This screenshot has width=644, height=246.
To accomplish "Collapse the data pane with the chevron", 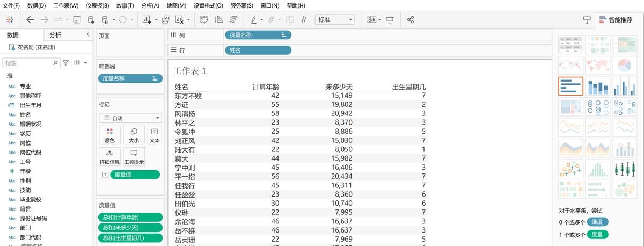I will tap(88, 34).
